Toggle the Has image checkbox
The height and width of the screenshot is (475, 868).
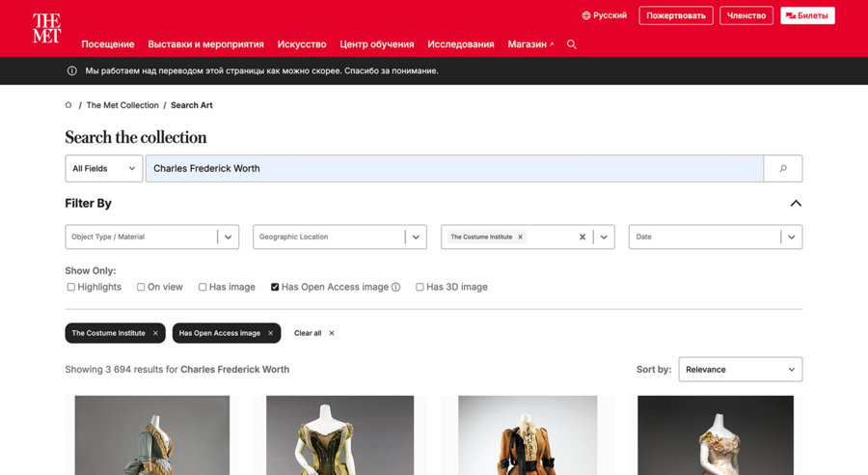click(x=203, y=287)
